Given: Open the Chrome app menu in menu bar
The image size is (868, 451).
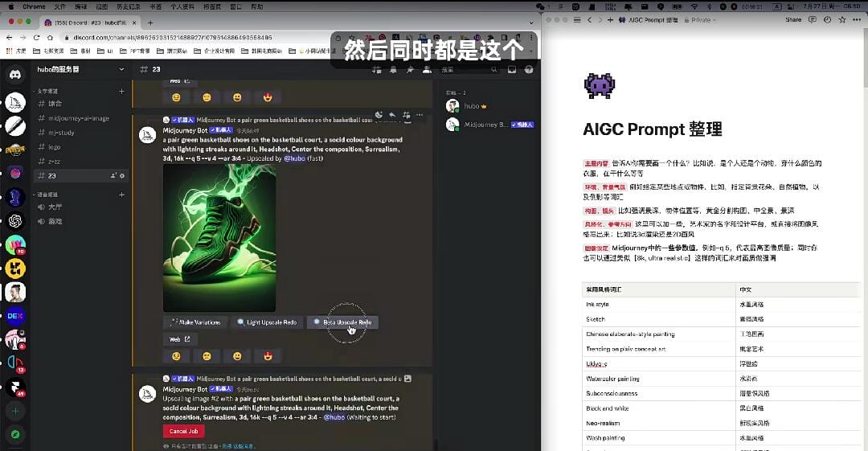Looking at the screenshot, I should click(x=35, y=6).
